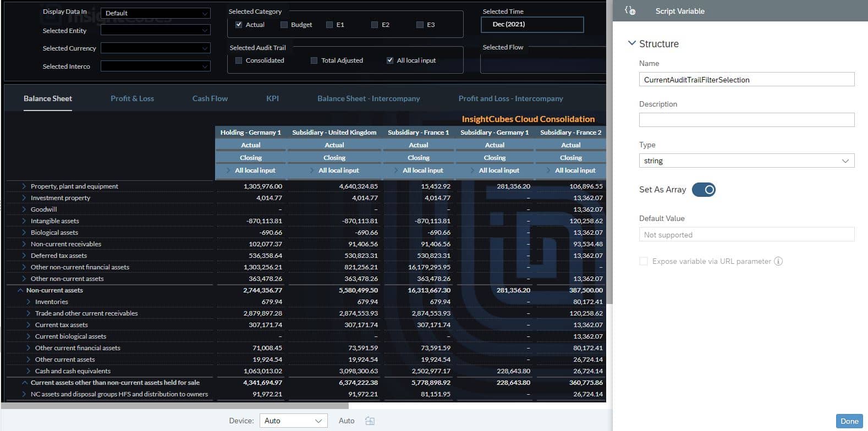
Task: Select the Subsidiary - France 1 column header
Action: [x=418, y=132]
